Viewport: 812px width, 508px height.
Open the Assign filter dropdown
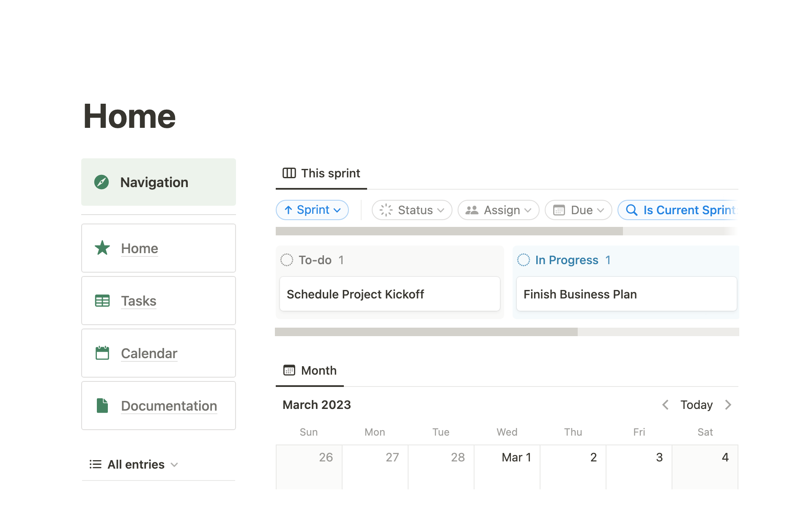click(498, 210)
